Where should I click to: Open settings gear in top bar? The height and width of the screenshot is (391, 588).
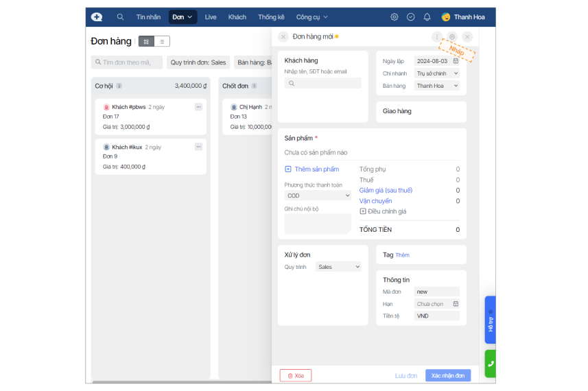coord(394,17)
